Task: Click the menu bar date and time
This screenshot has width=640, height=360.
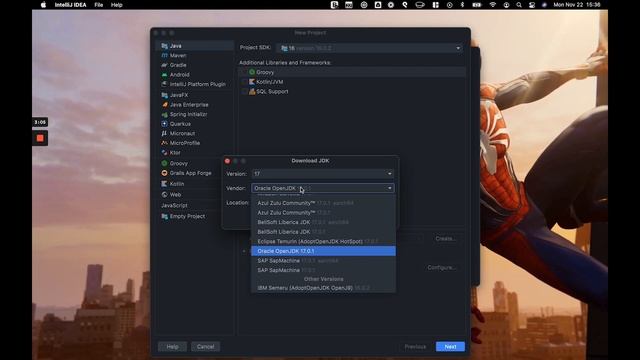Action: coord(576,5)
